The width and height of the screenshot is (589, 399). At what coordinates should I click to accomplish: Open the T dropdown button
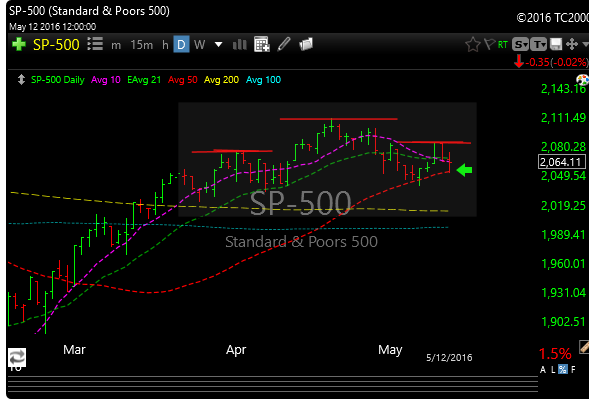(539, 44)
